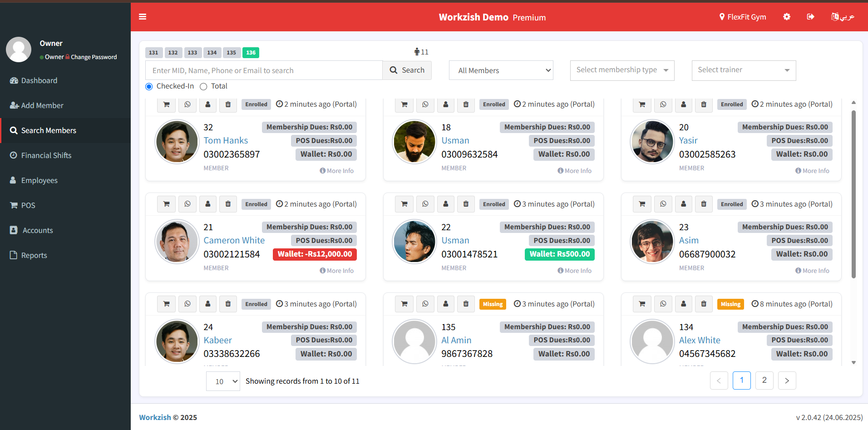Click WhatsApp icon on Asim's card
This screenshot has height=430, width=868.
coord(663,204)
